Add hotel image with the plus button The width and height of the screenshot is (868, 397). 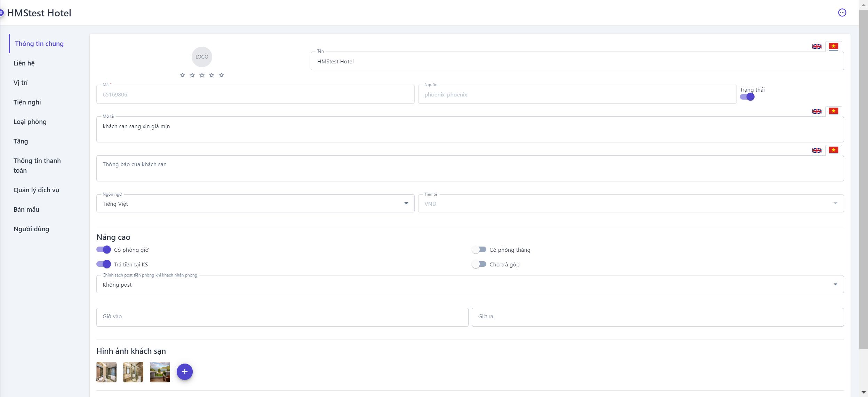pyautogui.click(x=184, y=372)
